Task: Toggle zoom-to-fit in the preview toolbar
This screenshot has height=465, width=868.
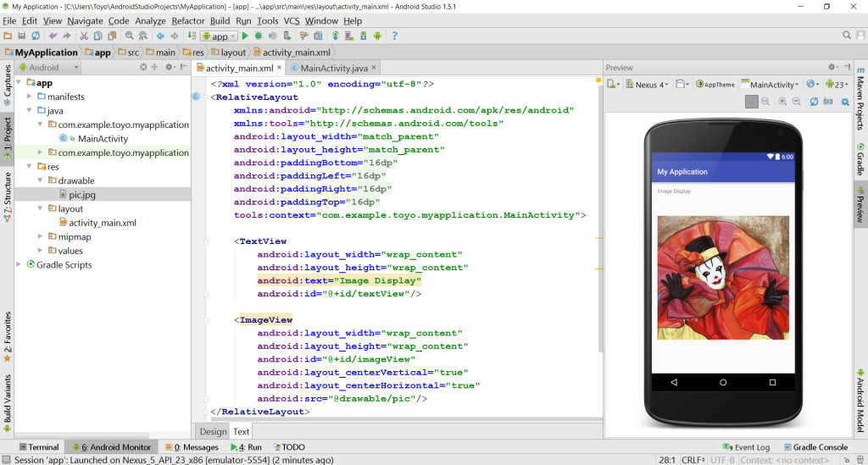Action: click(751, 102)
